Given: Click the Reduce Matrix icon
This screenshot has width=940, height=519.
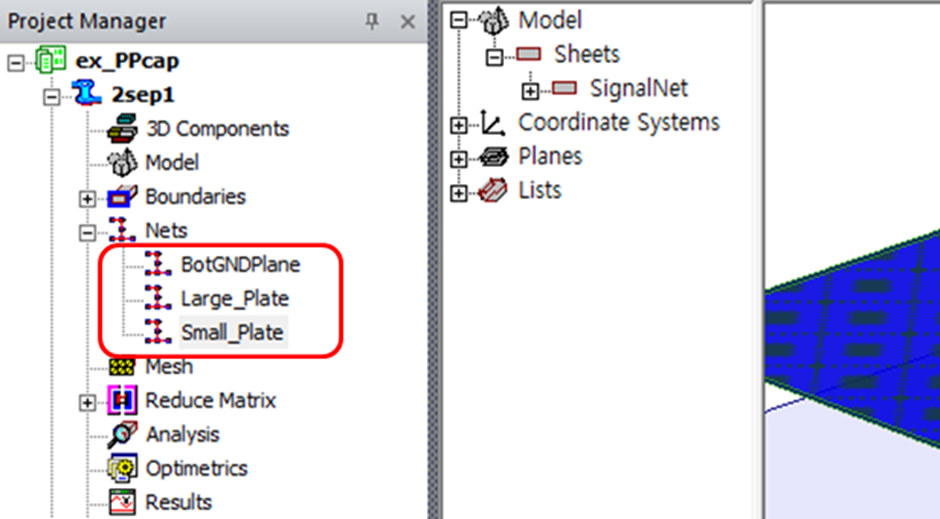Looking at the screenshot, I should click(126, 401).
